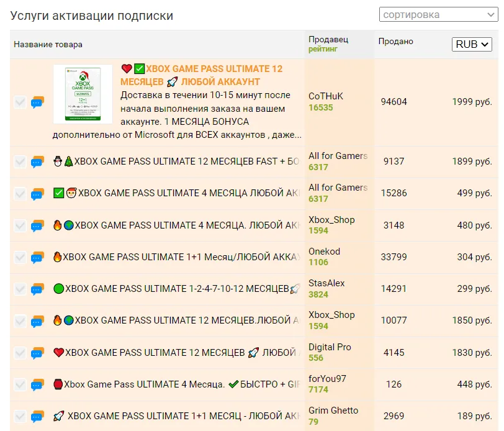Click Xbox_Shop in 1850 руб. row
Viewport: 504px width, 431px height.
coord(331,315)
